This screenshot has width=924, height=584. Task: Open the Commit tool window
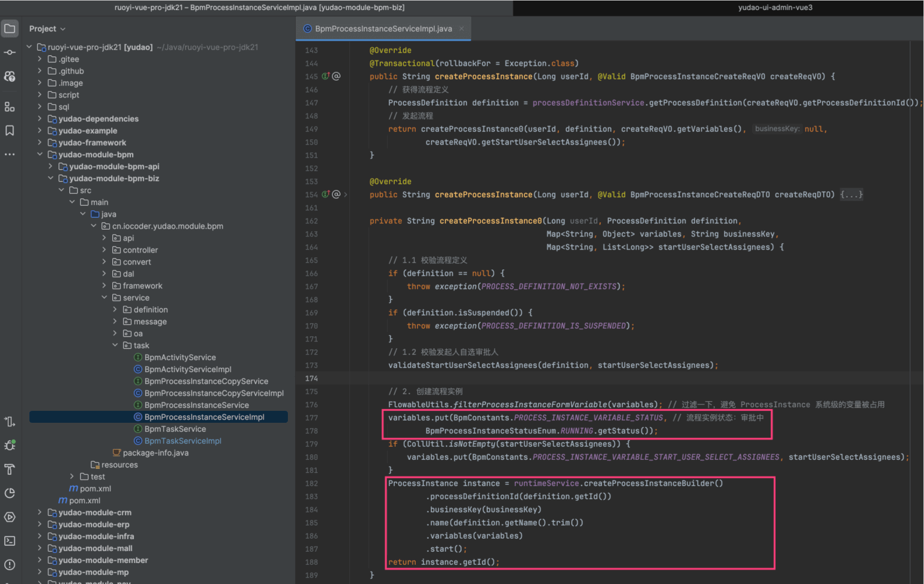[10, 53]
